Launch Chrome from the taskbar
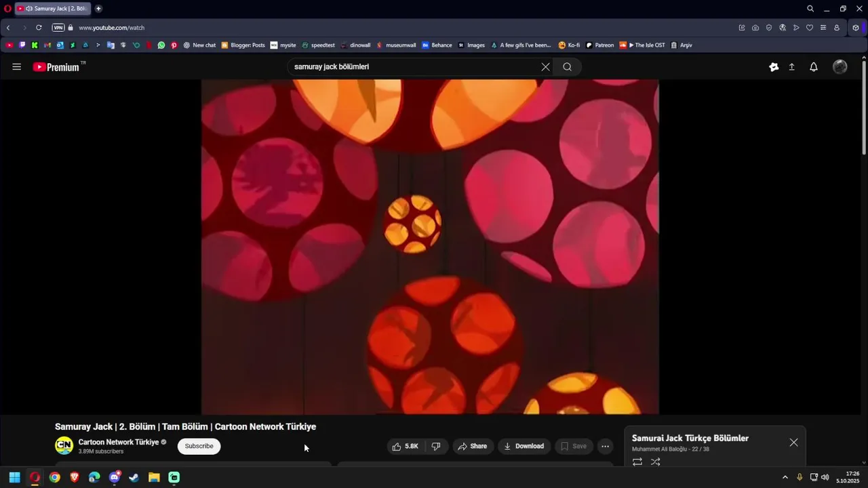 pyautogui.click(x=54, y=477)
